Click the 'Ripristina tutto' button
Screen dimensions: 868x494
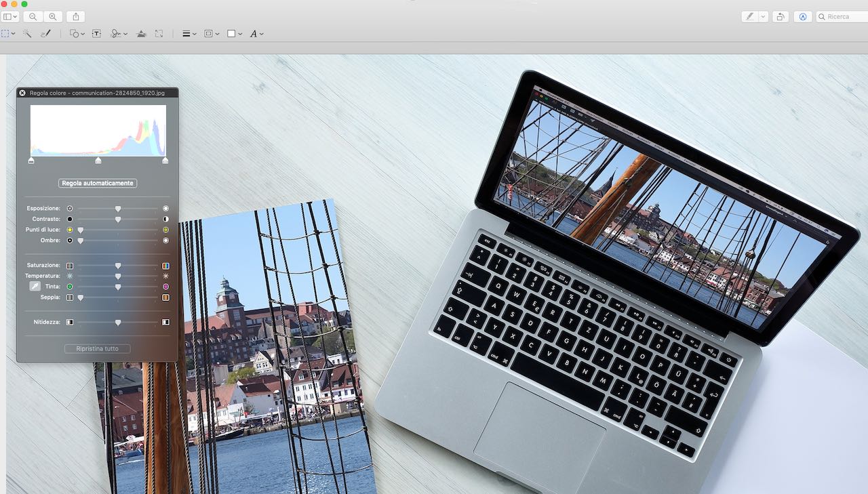tap(97, 348)
